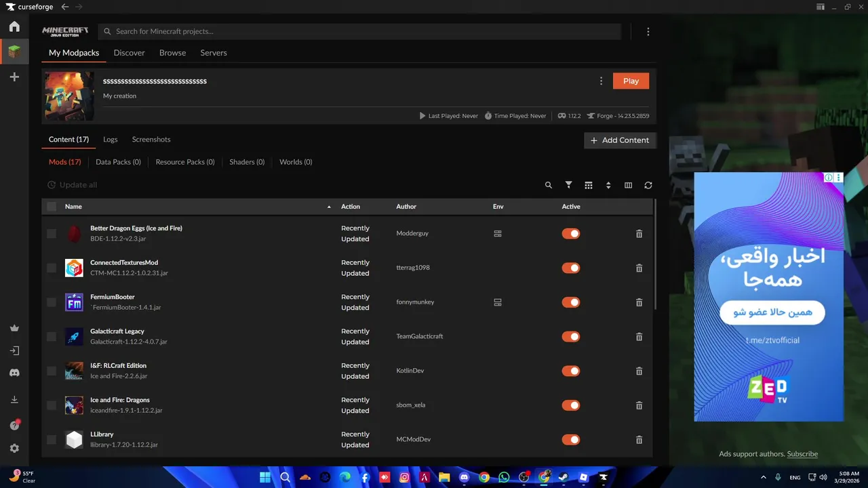
Task: Click the Add Content button
Action: (620, 140)
